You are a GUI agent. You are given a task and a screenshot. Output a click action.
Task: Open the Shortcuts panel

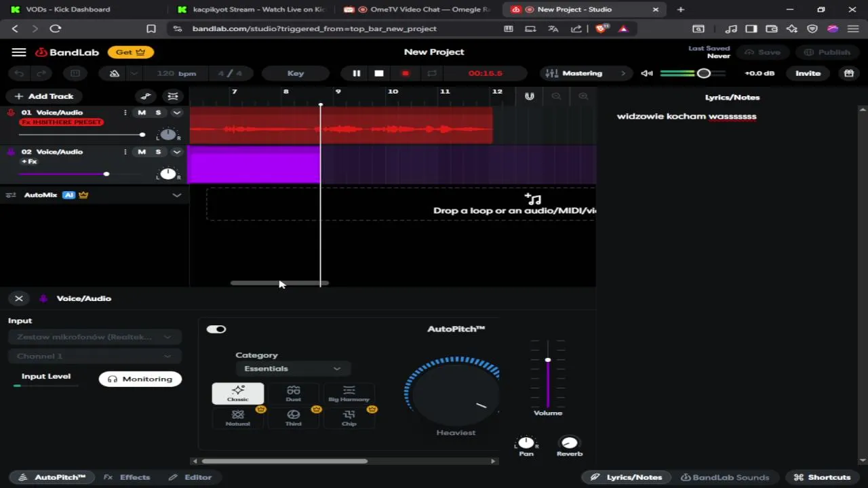pyautogui.click(x=822, y=477)
